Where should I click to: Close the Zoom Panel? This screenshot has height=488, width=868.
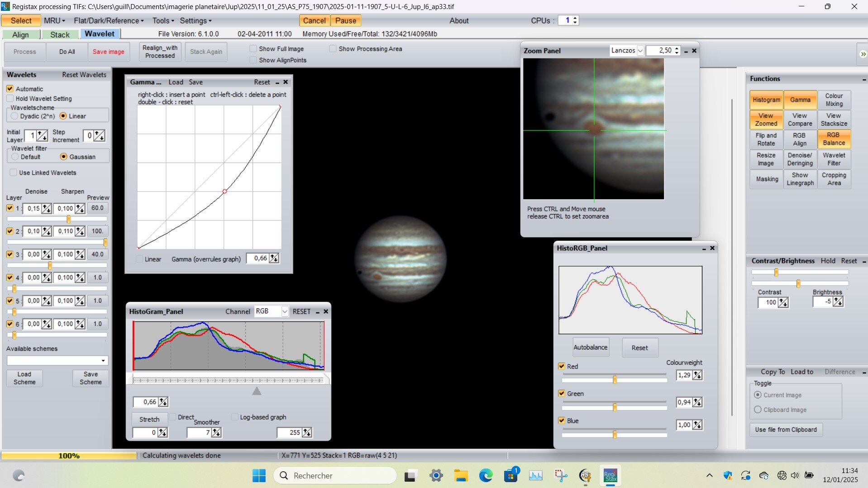(694, 51)
